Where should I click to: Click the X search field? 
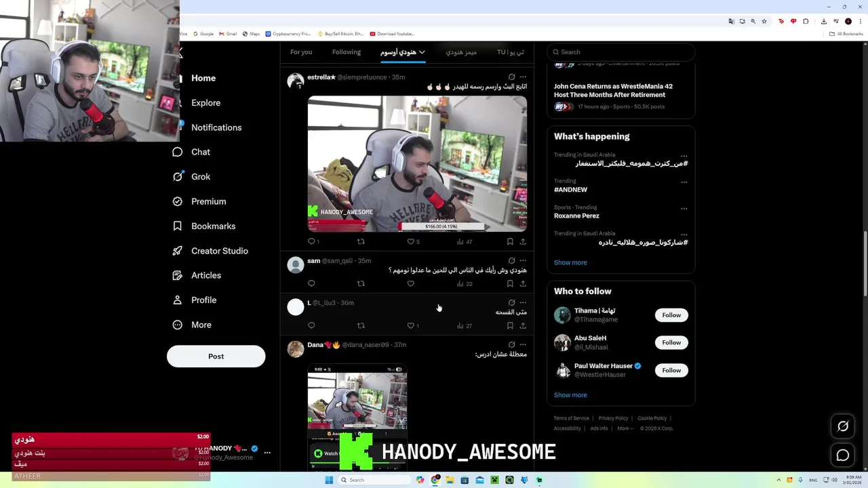[621, 52]
